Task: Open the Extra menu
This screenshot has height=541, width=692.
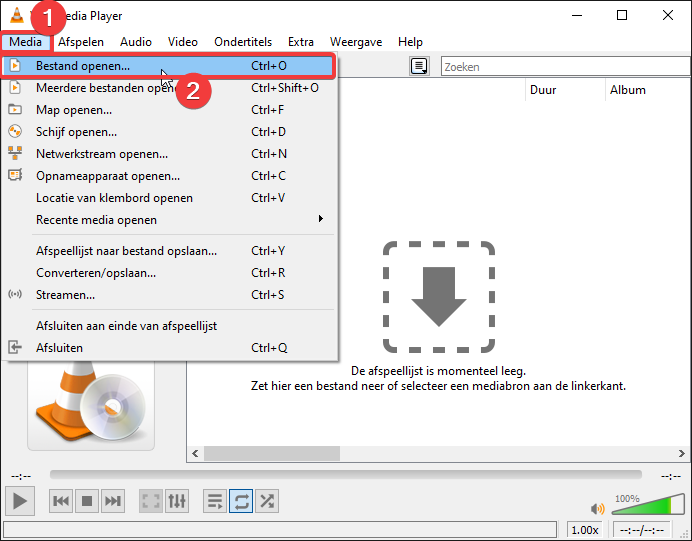Action: (301, 42)
